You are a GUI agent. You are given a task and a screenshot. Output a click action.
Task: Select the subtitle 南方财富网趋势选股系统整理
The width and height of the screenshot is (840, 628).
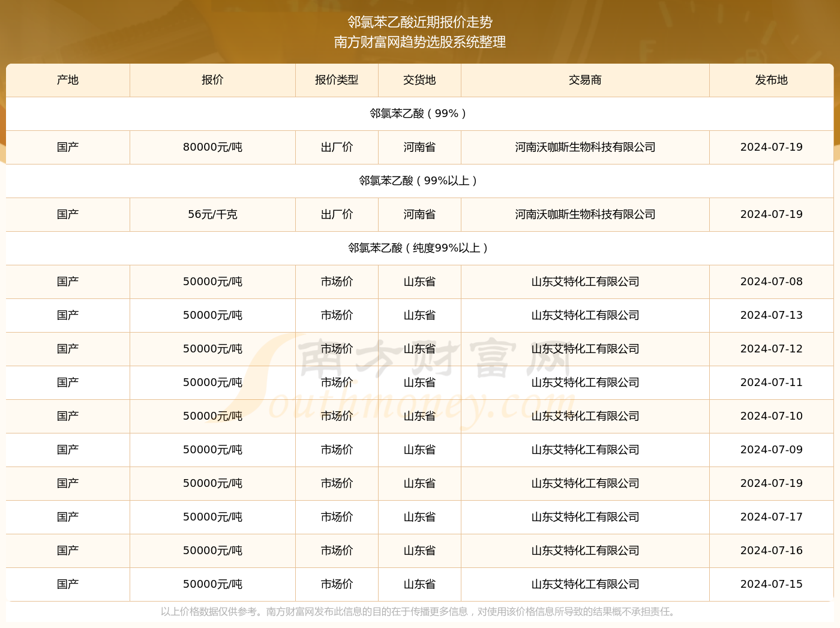point(420,42)
